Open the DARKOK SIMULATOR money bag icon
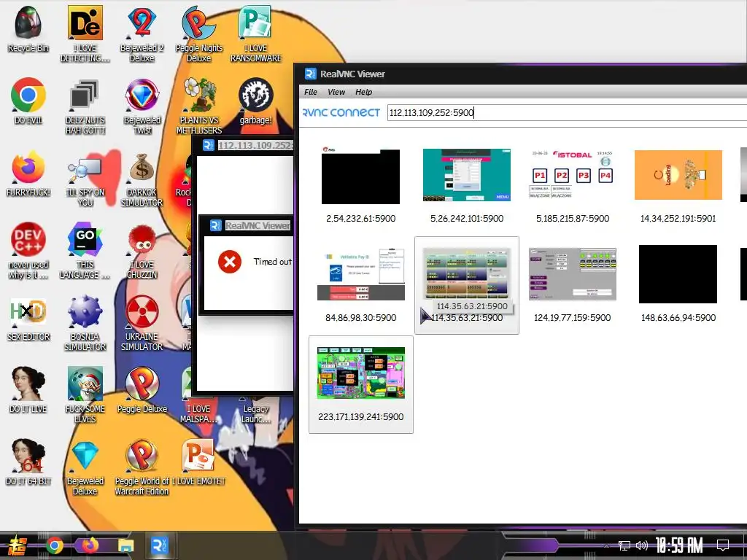The width and height of the screenshot is (747, 560). point(142,168)
